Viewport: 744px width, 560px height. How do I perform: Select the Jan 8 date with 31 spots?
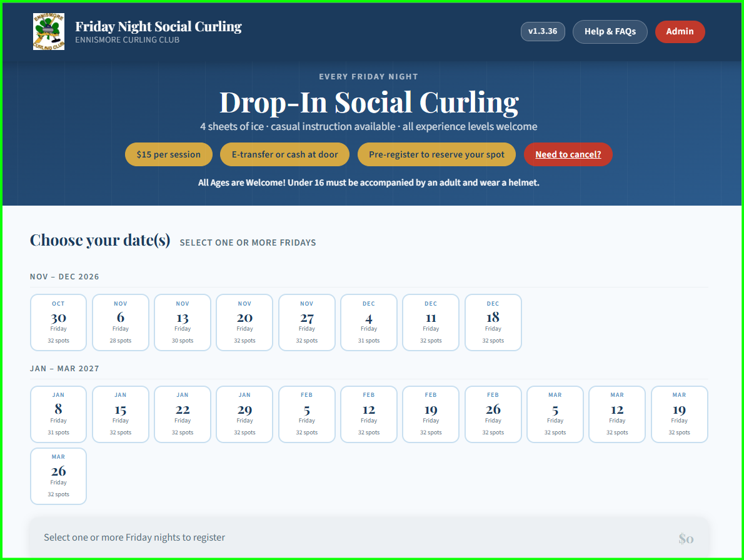click(x=58, y=414)
